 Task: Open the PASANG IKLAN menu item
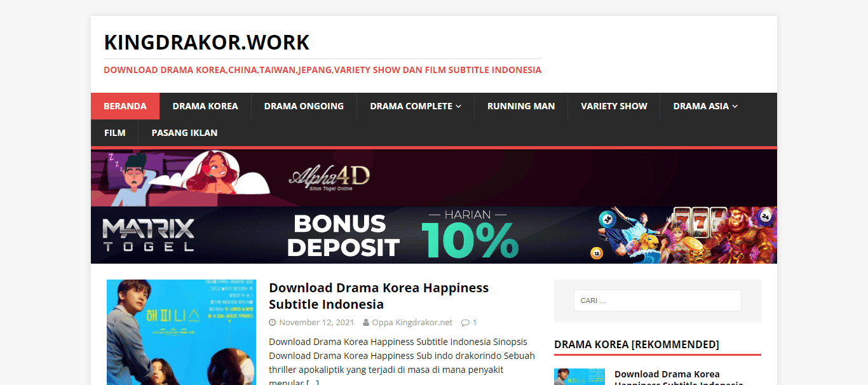click(x=184, y=133)
